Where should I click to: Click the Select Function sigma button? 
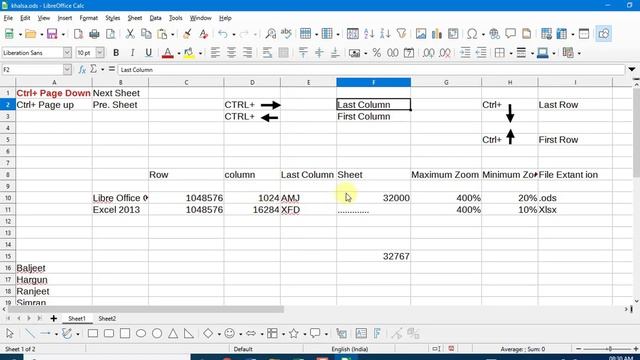pos(93,69)
